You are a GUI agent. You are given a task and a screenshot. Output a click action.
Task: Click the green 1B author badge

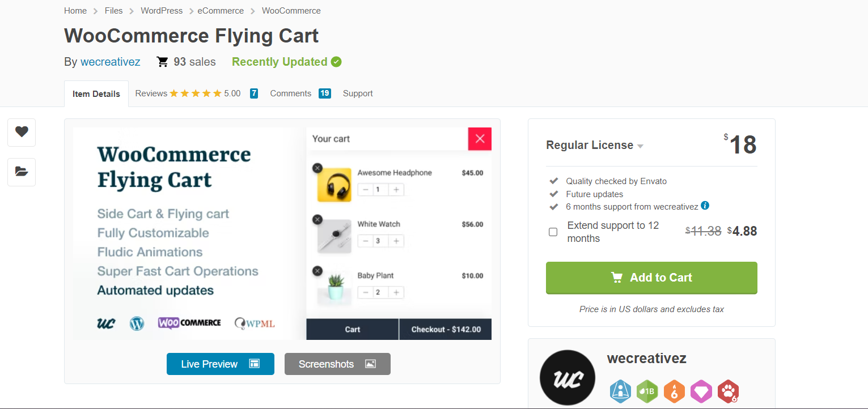(x=647, y=391)
